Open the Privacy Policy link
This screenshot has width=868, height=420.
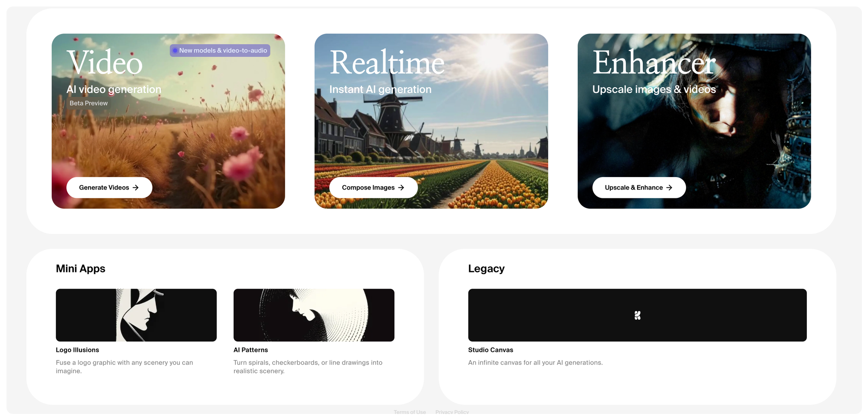pos(452,412)
